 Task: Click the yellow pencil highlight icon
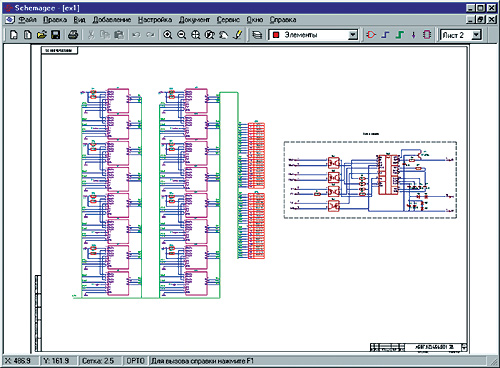pos(238,35)
